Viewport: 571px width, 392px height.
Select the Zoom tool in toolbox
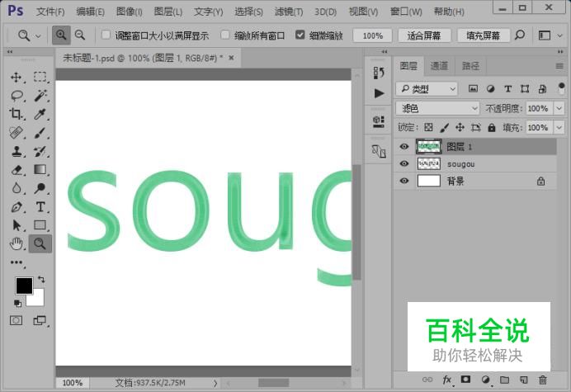(40, 243)
